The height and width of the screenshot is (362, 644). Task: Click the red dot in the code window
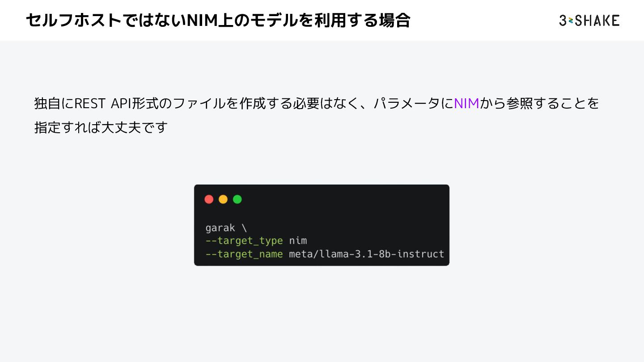(209, 199)
